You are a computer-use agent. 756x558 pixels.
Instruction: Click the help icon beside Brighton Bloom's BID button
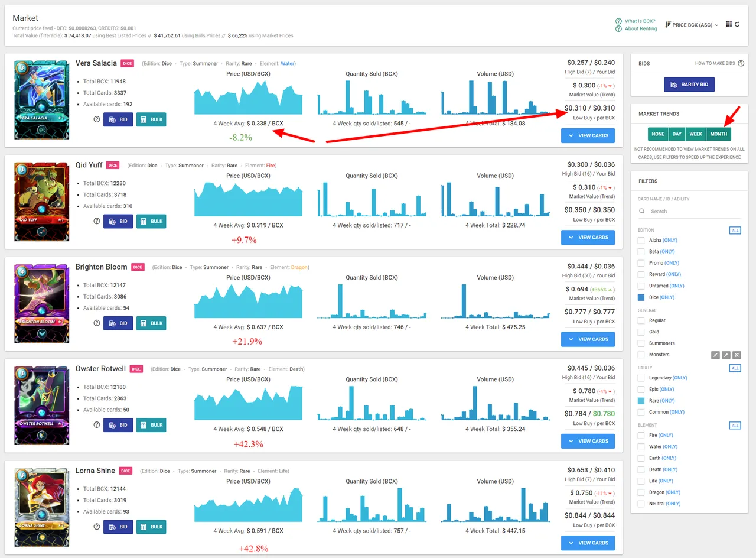tap(97, 323)
